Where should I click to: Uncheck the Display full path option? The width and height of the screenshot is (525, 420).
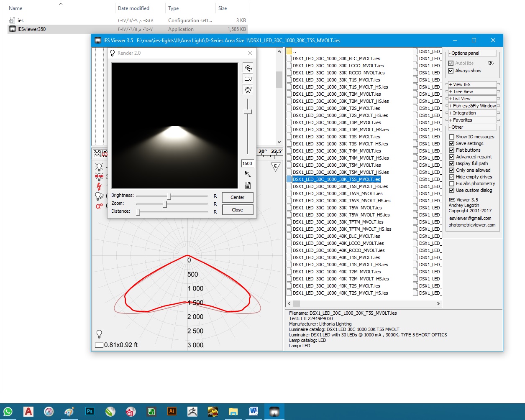coord(451,163)
